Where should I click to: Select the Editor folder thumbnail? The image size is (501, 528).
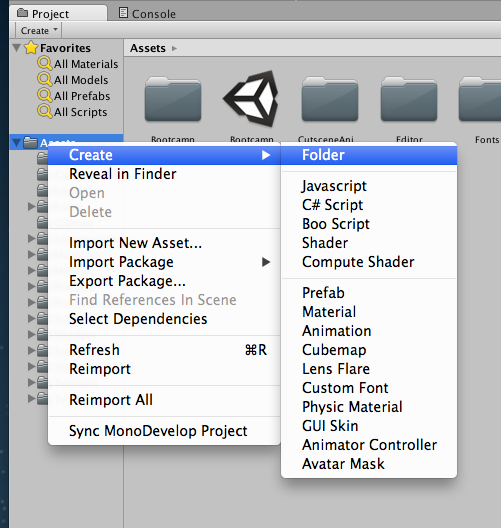(409, 99)
